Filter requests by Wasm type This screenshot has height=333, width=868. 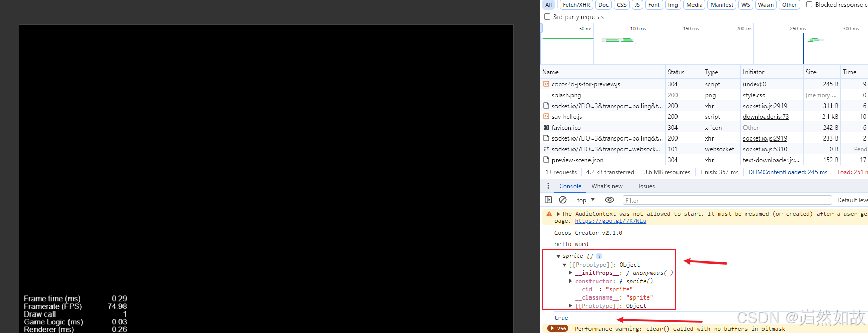coord(766,5)
